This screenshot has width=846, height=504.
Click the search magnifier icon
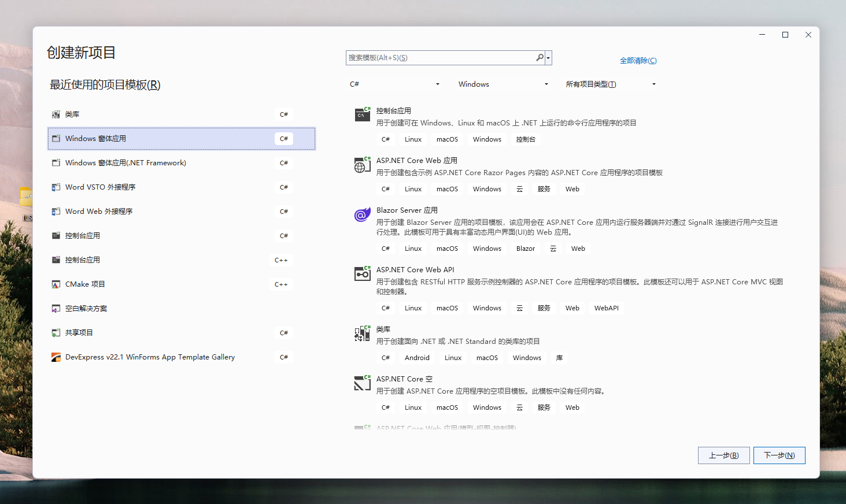(x=538, y=58)
